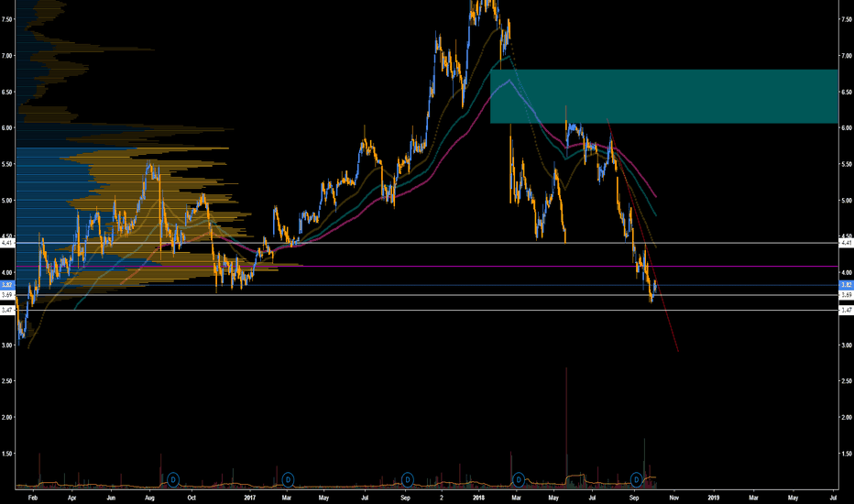Image resolution: width=854 pixels, height=504 pixels.
Task: Select the red descending trendline
Action: pos(642,235)
